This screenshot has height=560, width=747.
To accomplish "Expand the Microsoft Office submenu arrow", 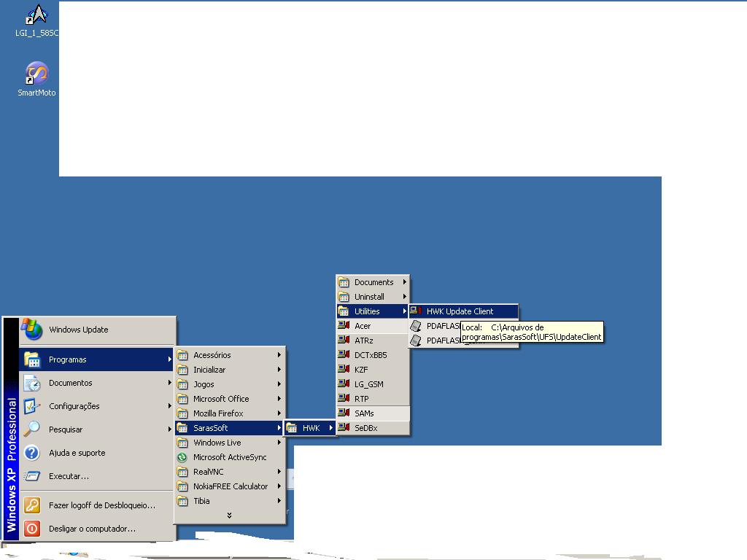I will 279,399.
